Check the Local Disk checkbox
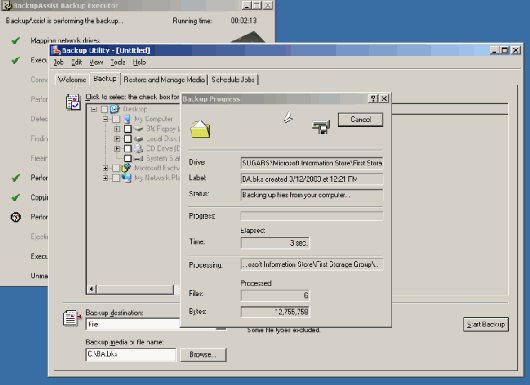The width and height of the screenshot is (530, 385). [x=128, y=139]
